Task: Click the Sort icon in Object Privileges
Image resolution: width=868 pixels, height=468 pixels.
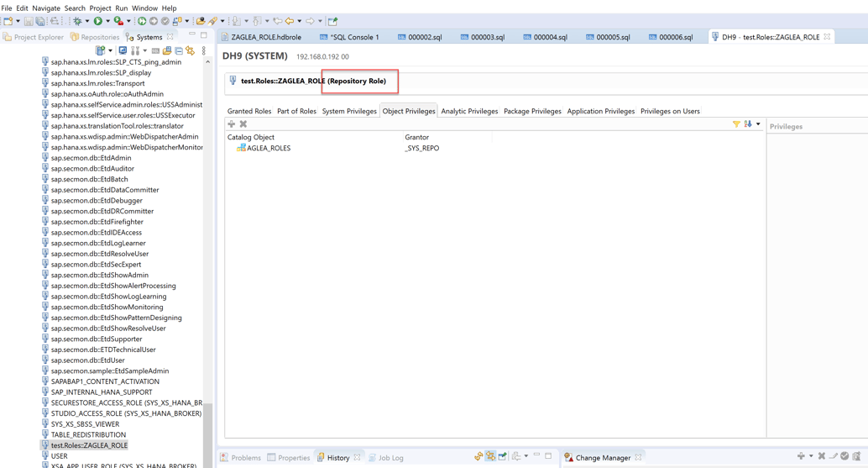Action: click(748, 124)
